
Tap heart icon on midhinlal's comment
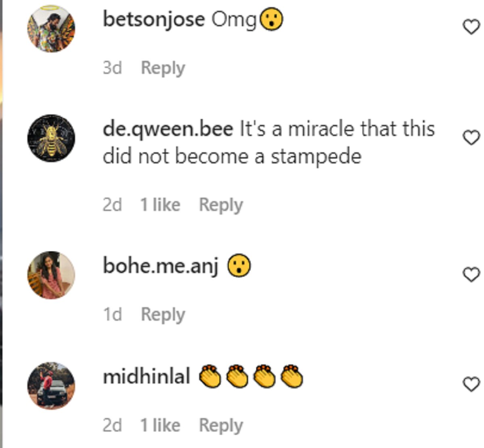tap(471, 384)
